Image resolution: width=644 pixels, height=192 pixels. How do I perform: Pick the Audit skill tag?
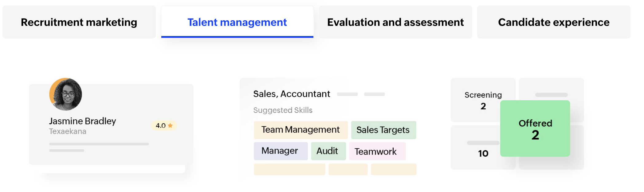pos(328,151)
